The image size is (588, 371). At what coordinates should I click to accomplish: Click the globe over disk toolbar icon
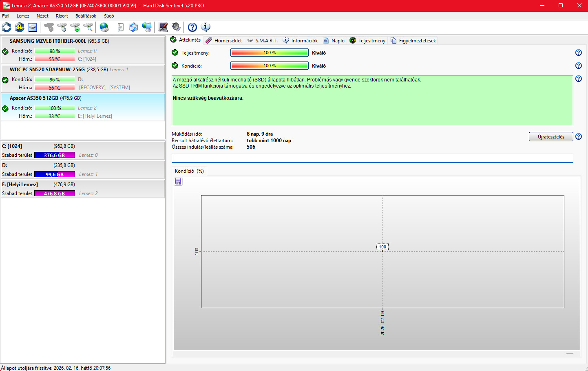[104, 27]
